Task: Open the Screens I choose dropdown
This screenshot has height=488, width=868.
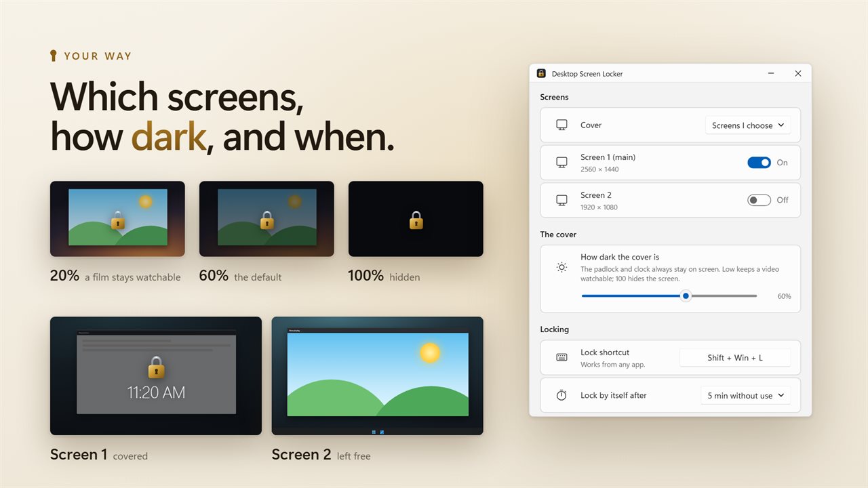Action: [x=748, y=125]
